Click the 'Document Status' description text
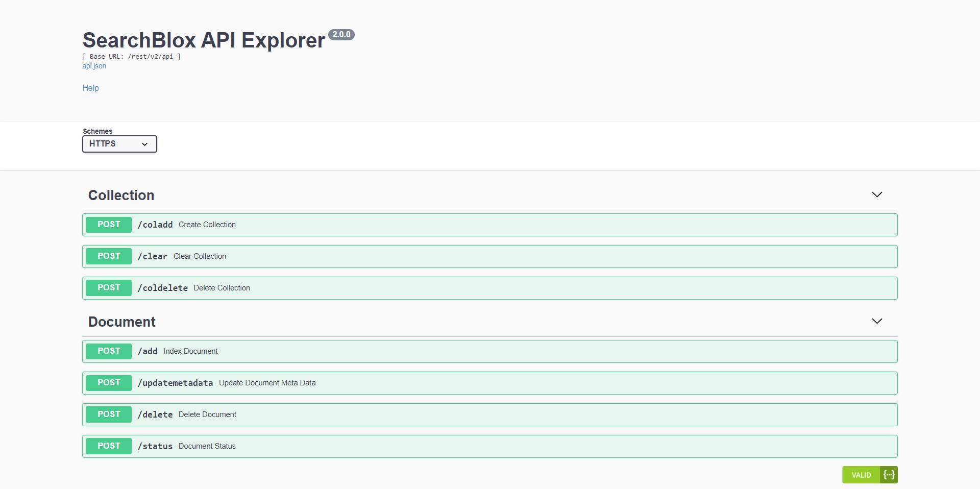This screenshot has width=980, height=489. (x=207, y=446)
